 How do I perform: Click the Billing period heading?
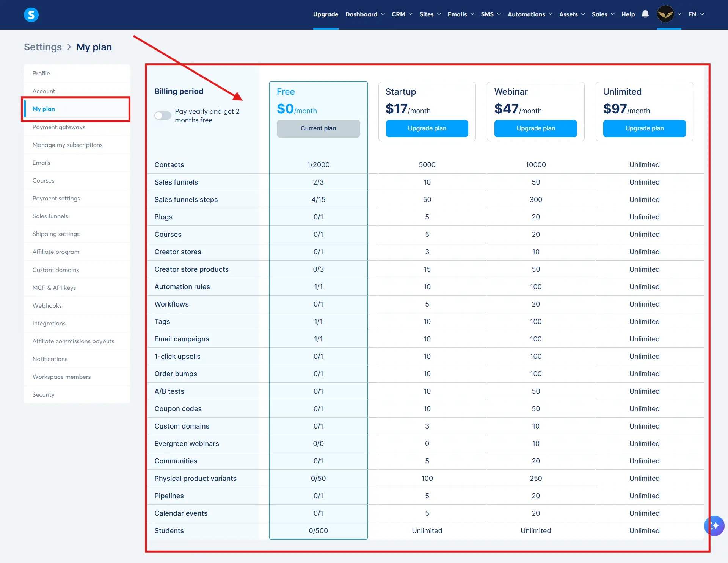[179, 91]
